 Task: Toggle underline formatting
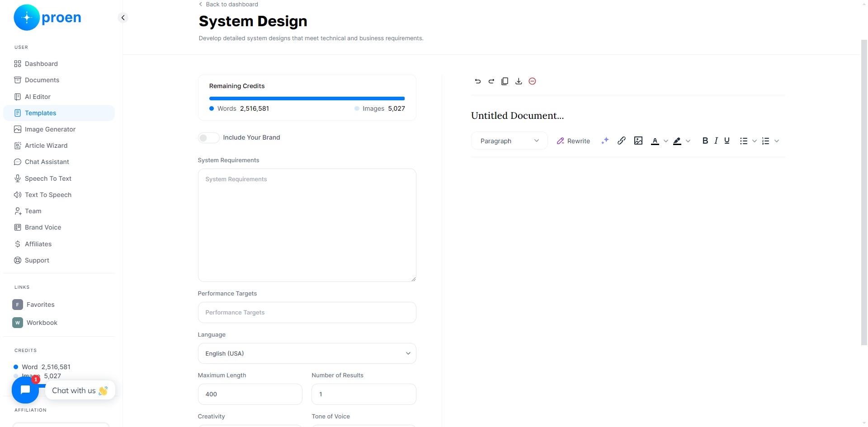[727, 141]
